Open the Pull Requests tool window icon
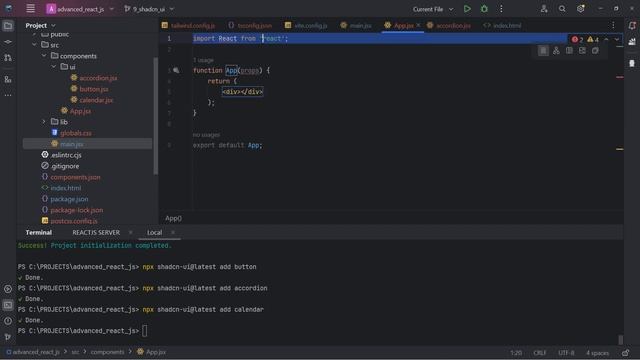 [8, 58]
